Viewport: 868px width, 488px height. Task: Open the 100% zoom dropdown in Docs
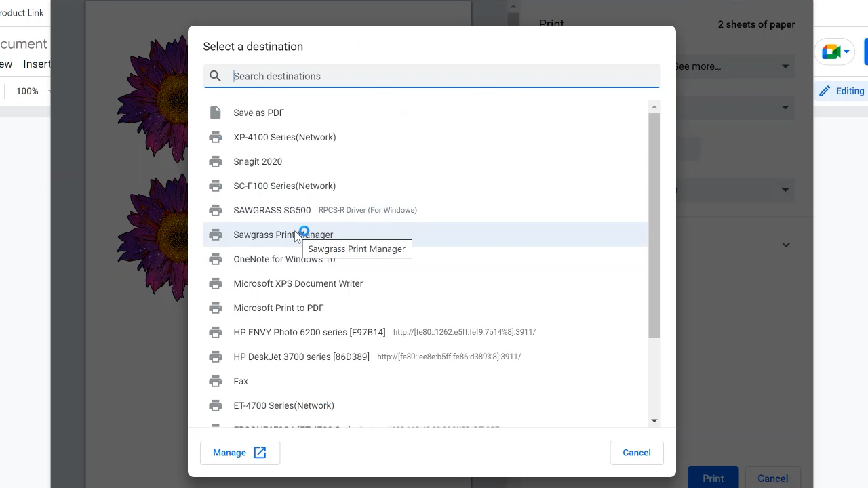pos(32,91)
